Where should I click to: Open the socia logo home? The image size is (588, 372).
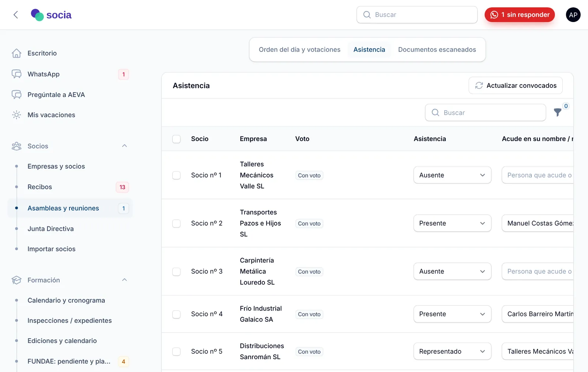pos(51,15)
